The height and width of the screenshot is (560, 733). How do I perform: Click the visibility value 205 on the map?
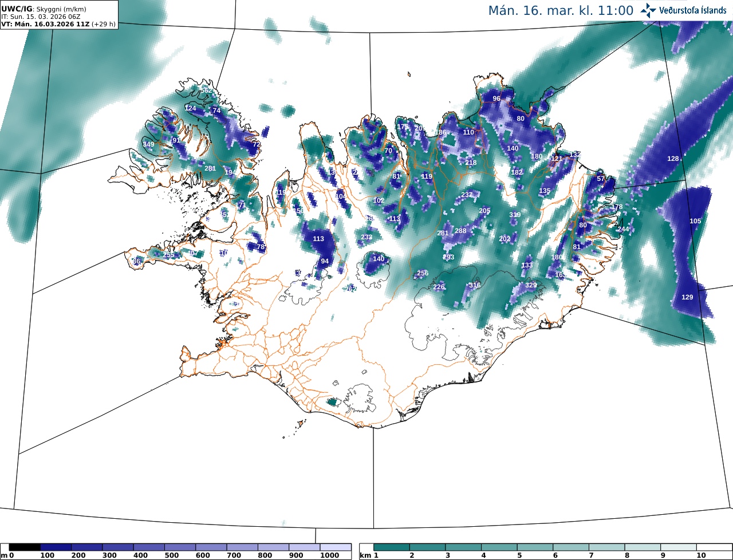484,211
